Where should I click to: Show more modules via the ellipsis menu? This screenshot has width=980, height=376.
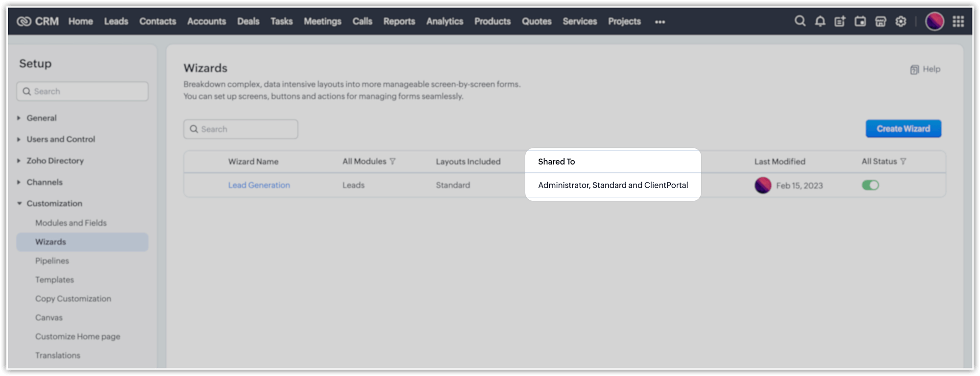(660, 22)
